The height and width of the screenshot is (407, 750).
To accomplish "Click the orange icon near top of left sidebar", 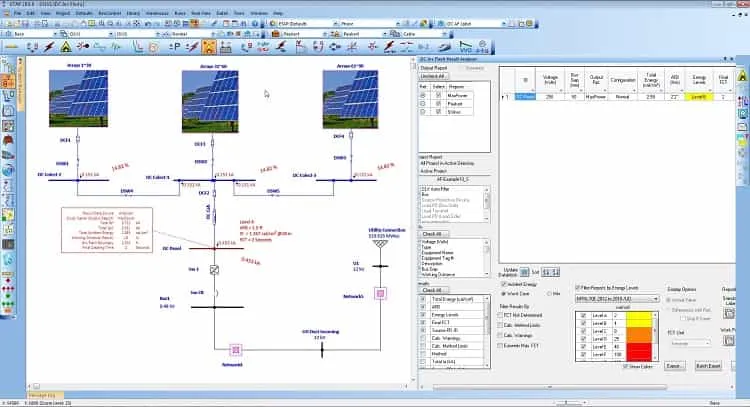I will pos(8,82).
